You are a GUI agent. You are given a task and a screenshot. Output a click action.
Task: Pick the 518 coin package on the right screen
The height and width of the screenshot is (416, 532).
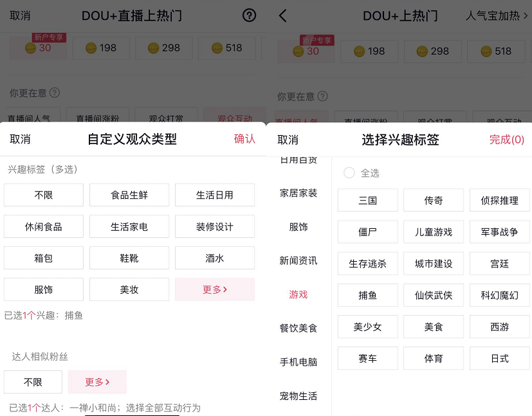click(496, 51)
